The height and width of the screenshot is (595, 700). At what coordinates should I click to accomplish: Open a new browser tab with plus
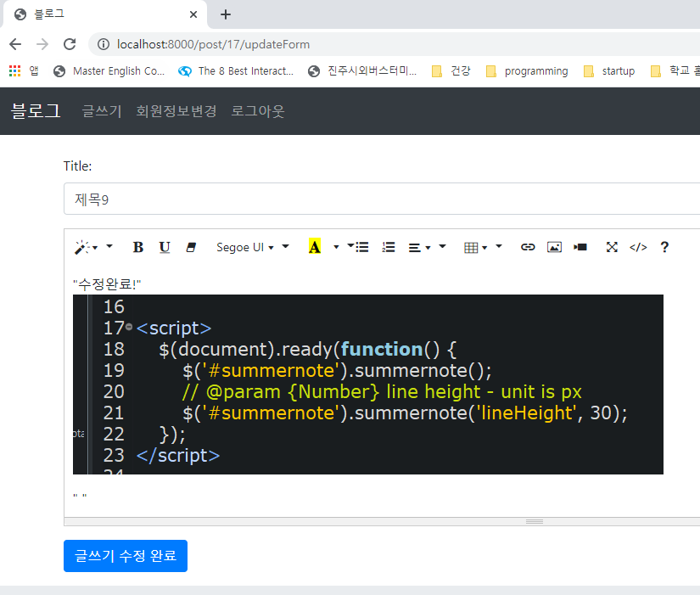[226, 14]
